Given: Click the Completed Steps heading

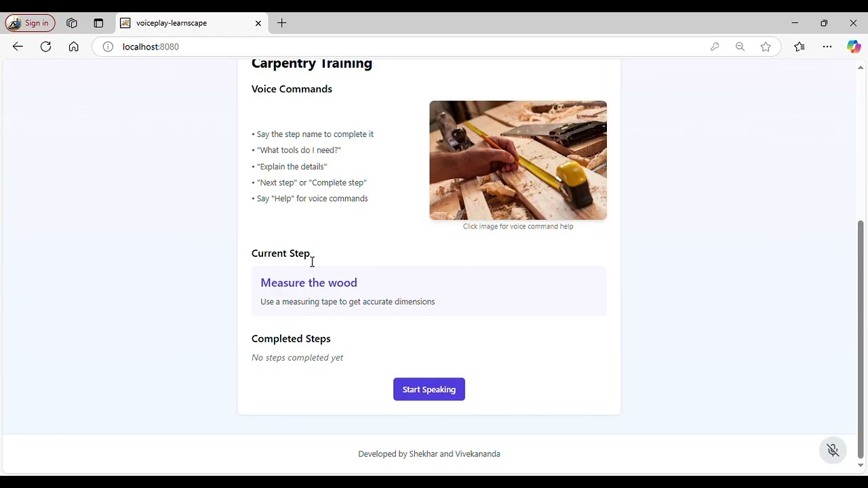Looking at the screenshot, I should click(291, 339).
